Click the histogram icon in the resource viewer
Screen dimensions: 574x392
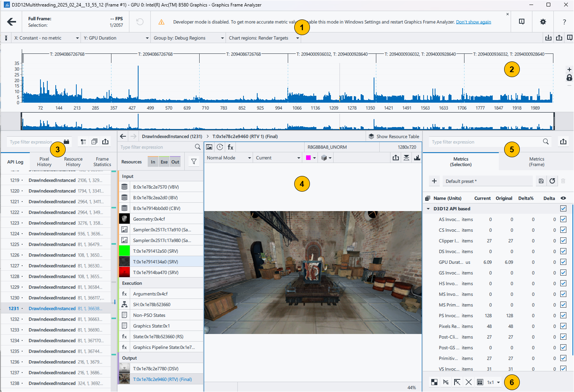coord(417,158)
